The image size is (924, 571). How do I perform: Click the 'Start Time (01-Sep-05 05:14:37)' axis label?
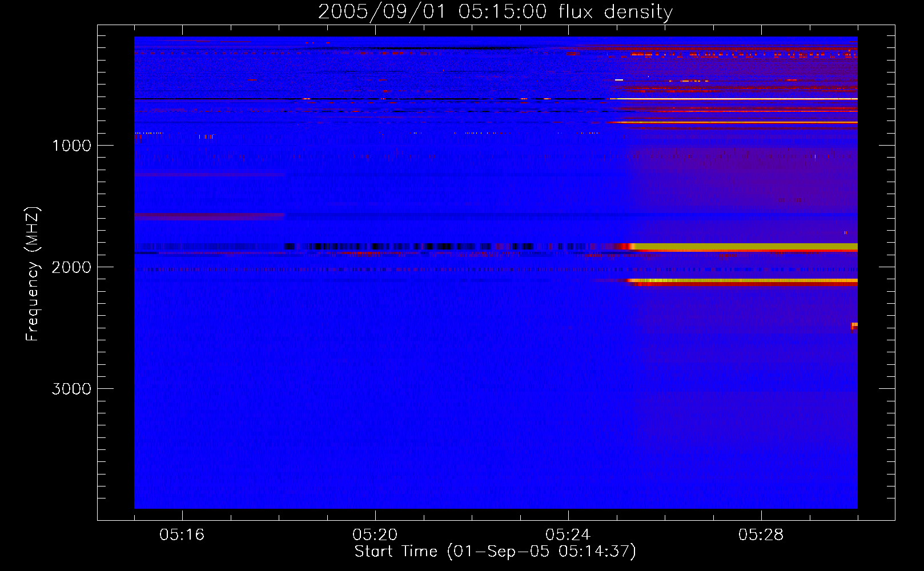495,552
